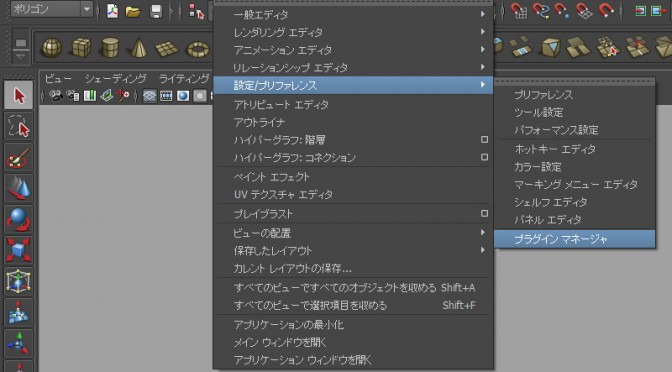
Task: Create polygon sphere from shelf
Action: tap(52, 48)
